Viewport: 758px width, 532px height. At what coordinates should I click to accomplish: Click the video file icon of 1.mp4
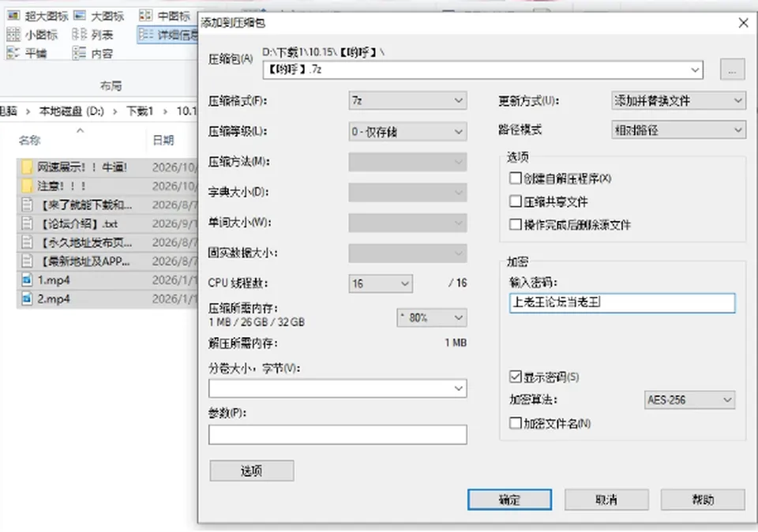27,279
